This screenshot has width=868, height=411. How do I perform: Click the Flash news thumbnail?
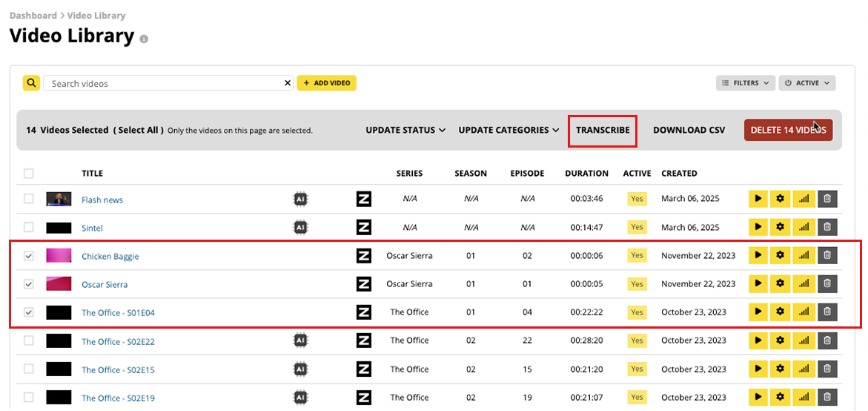click(x=59, y=199)
